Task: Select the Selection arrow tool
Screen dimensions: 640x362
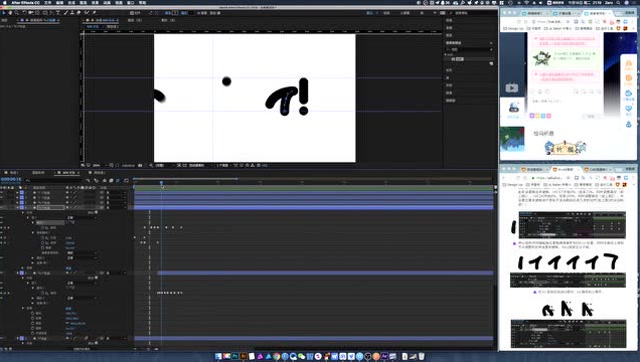Action: [x=4, y=13]
